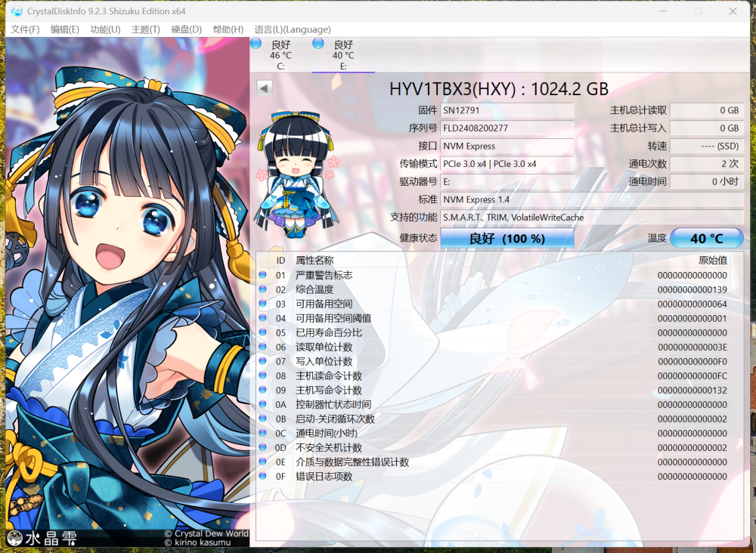Click the status orb for 读取单位计数 row
The height and width of the screenshot is (553, 756).
click(x=263, y=347)
